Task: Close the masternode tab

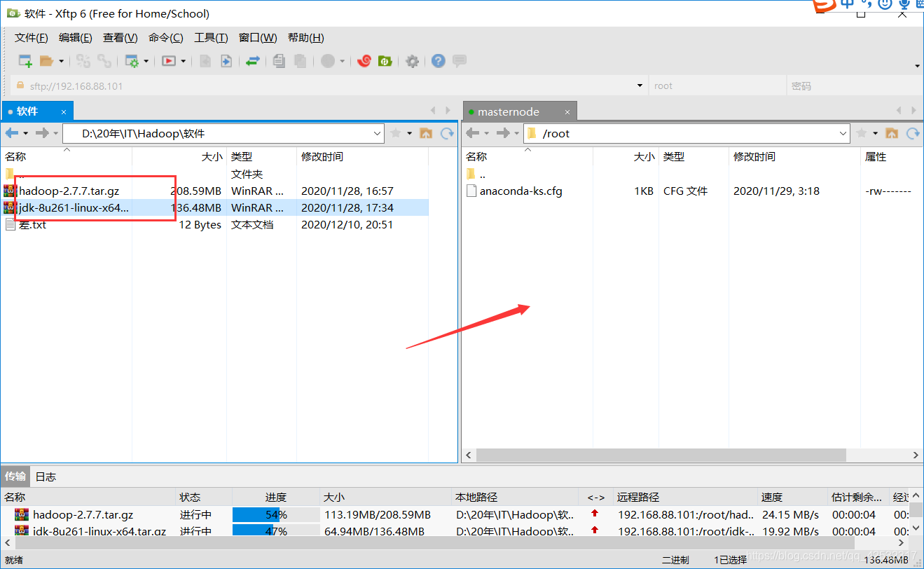Action: click(x=567, y=112)
